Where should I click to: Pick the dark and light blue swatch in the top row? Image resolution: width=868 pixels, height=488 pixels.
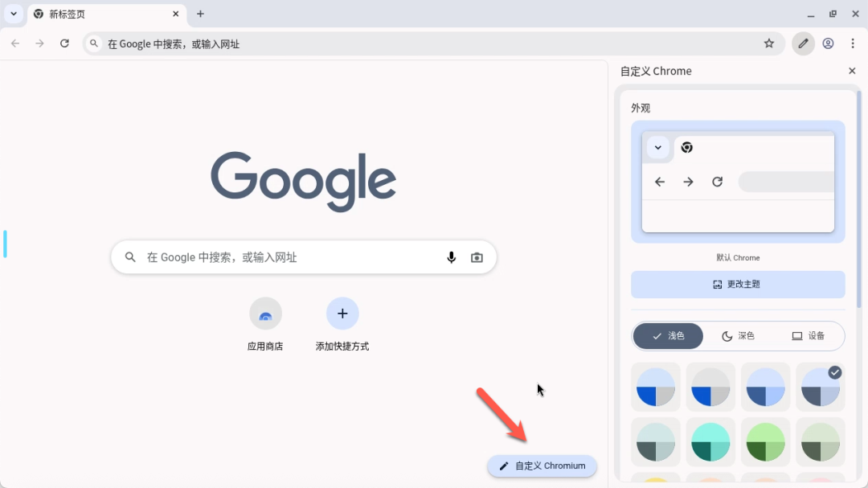click(765, 388)
